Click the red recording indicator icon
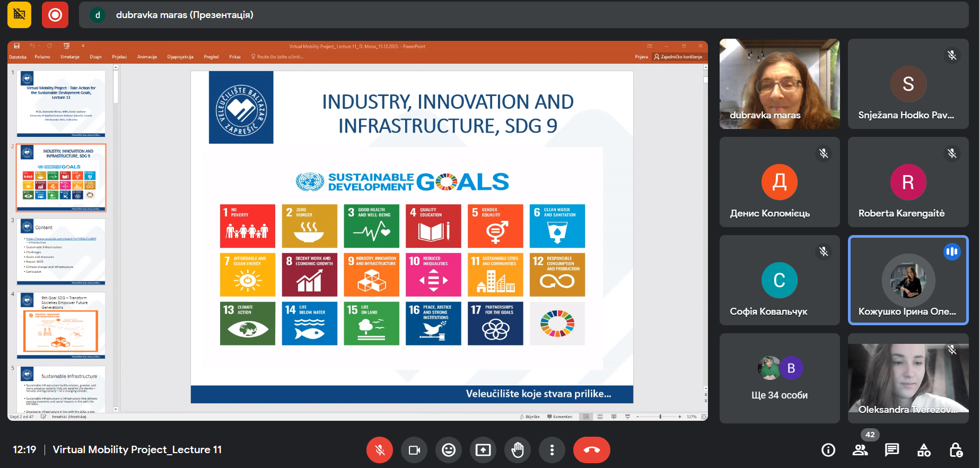Screen dimensions: 980x468 pos(55,15)
